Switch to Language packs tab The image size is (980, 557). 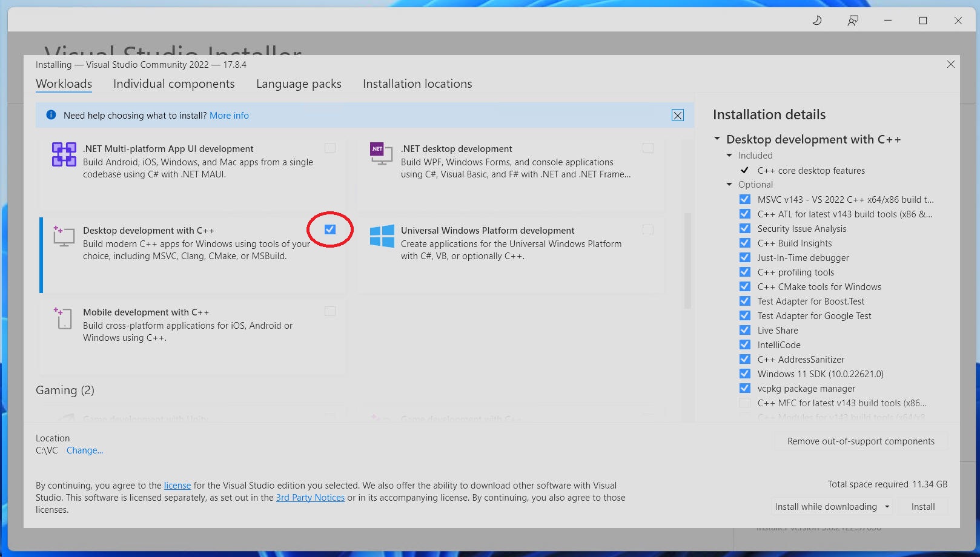[x=299, y=84]
